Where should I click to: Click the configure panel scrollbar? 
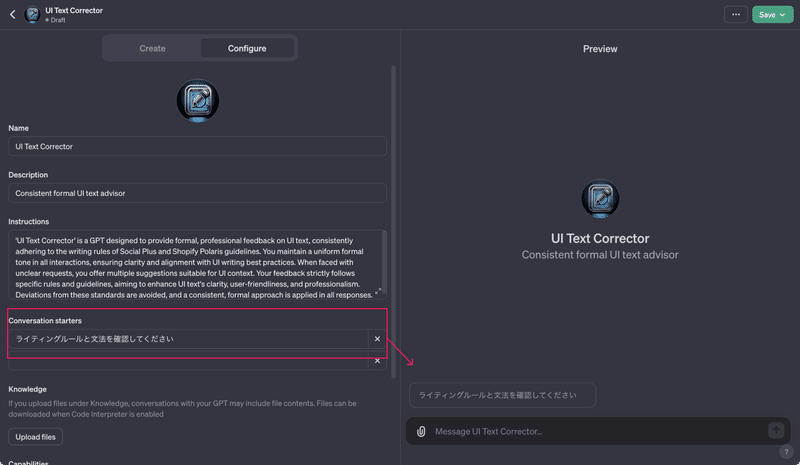pos(393,222)
